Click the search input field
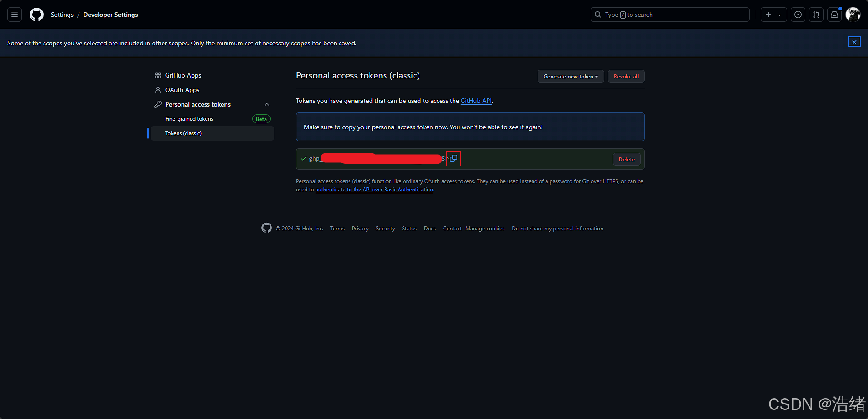Screen dimensions: 868x419 point(670,15)
